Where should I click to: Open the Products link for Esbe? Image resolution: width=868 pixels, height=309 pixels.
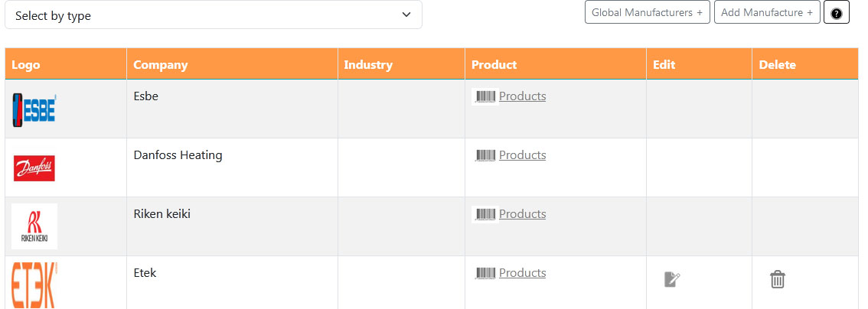[523, 96]
